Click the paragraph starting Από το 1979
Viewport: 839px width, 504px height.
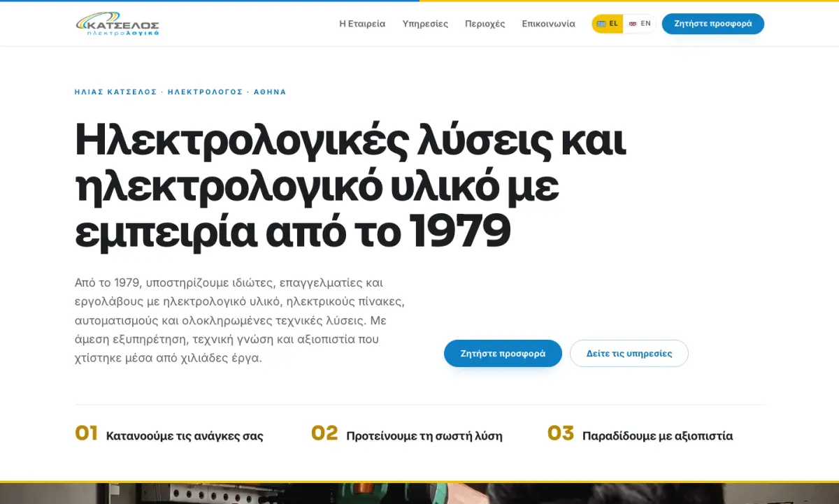pos(240,320)
